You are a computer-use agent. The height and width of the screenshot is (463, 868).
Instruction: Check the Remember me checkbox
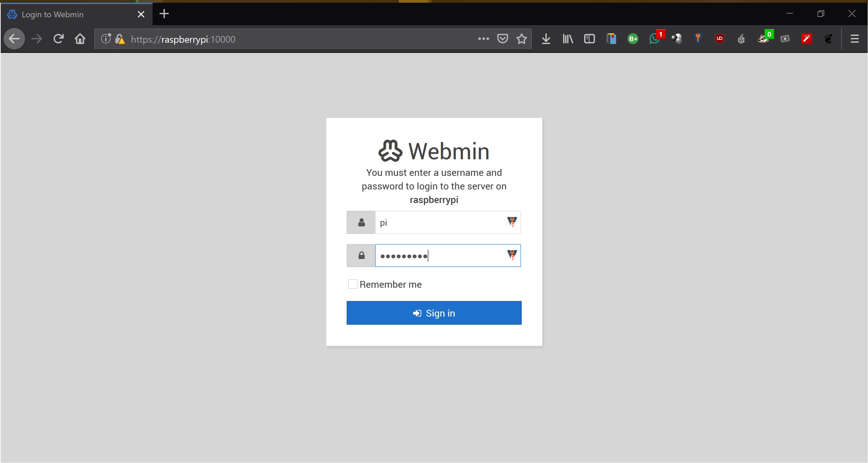click(352, 284)
